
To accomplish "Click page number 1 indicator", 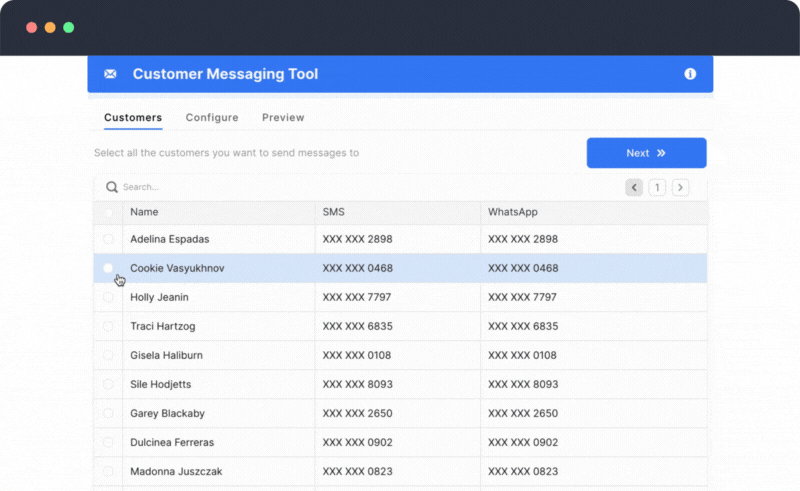I will [657, 187].
